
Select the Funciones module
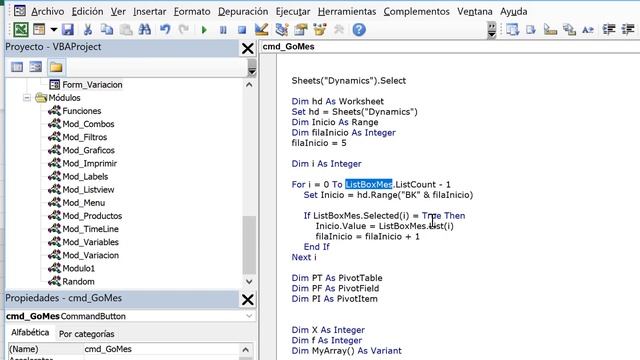[x=82, y=111]
